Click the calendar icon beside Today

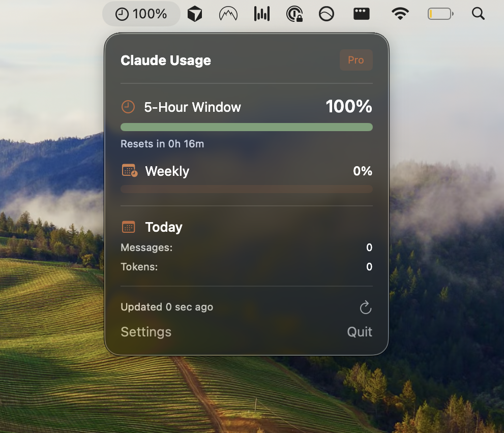tap(129, 227)
